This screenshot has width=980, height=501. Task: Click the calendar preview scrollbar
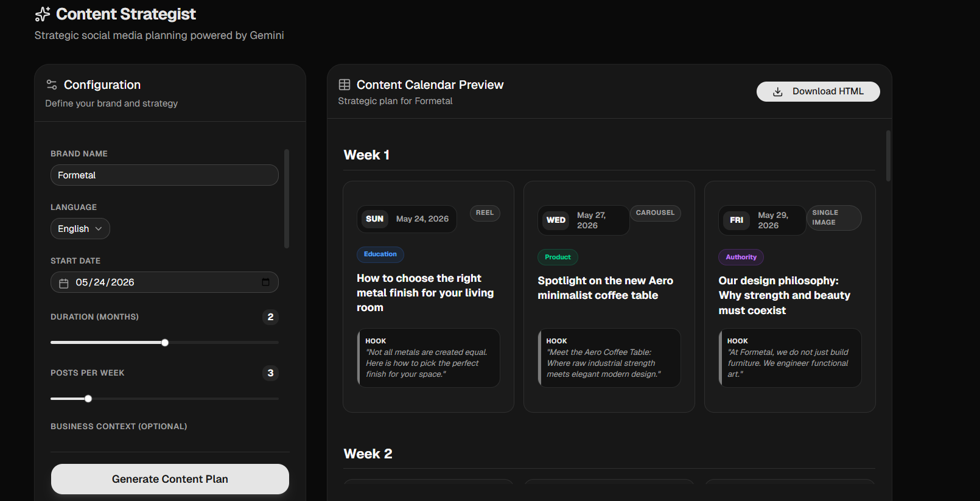click(x=889, y=156)
